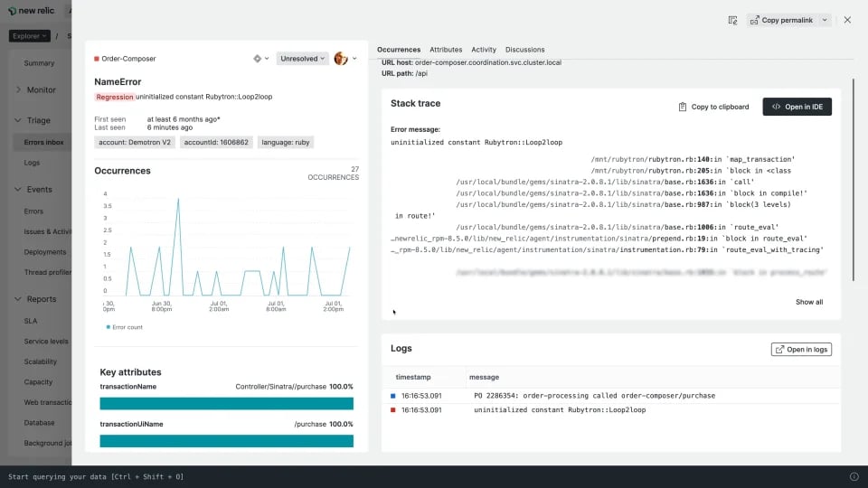The height and width of the screenshot is (488, 868).
Task: Click the Open in logs button
Action: tap(801, 350)
